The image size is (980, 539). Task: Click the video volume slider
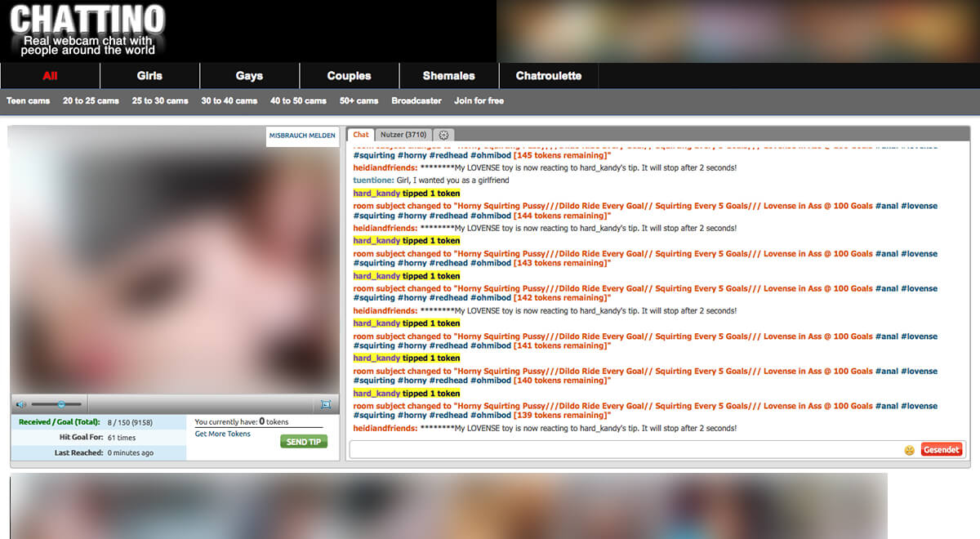56,404
